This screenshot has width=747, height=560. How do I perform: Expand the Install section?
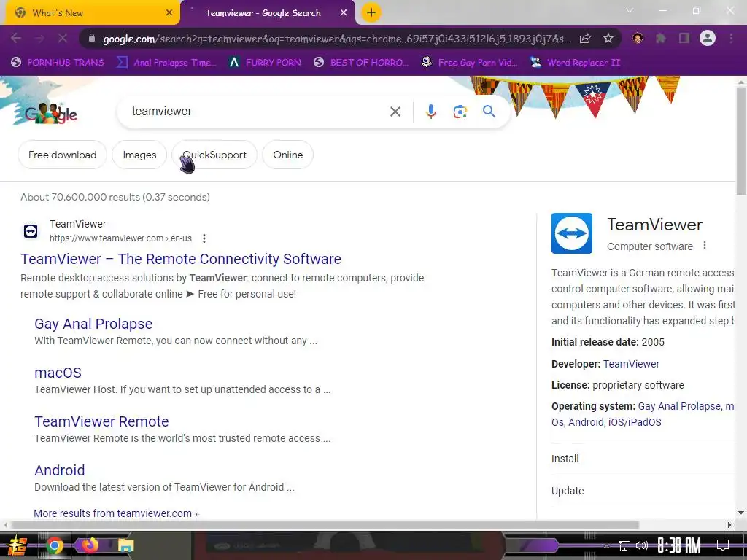643,459
